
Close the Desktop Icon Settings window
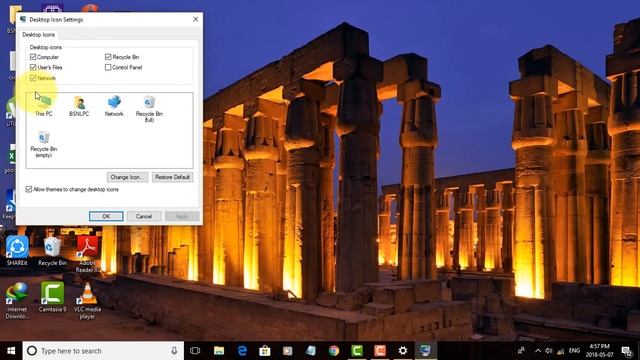click(x=196, y=19)
